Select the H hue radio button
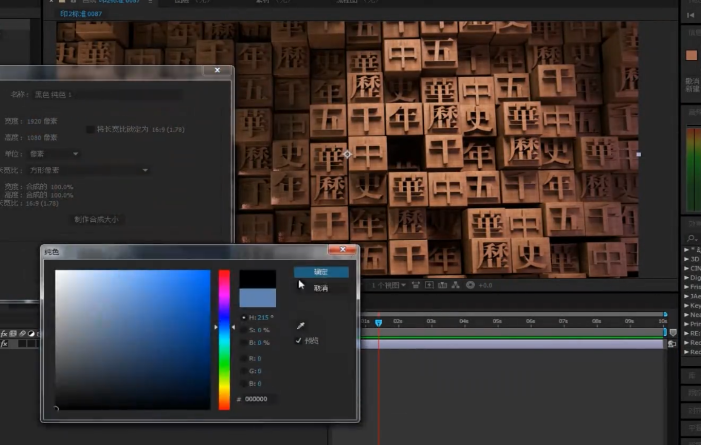 (243, 318)
